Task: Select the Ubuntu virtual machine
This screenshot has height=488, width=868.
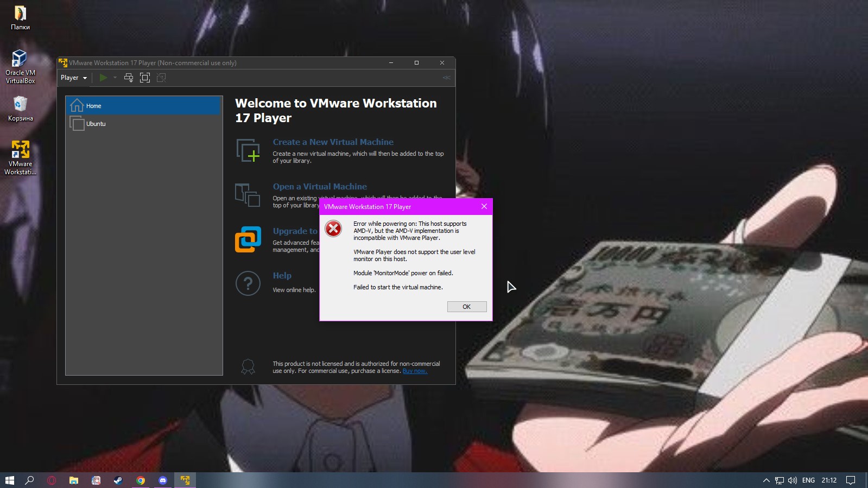Action: [144, 124]
